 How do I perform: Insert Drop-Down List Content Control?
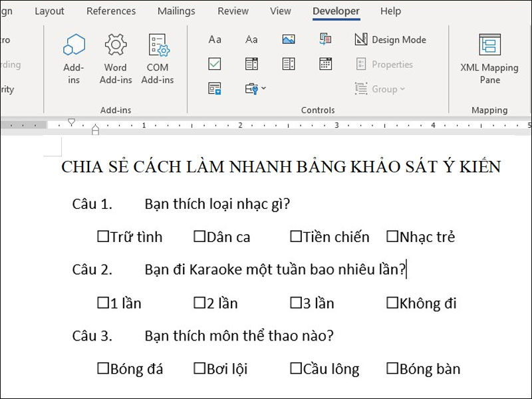tap(289, 64)
